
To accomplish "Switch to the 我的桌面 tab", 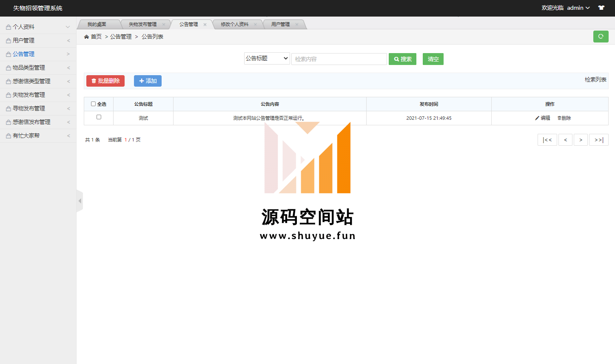I will tap(97, 24).
